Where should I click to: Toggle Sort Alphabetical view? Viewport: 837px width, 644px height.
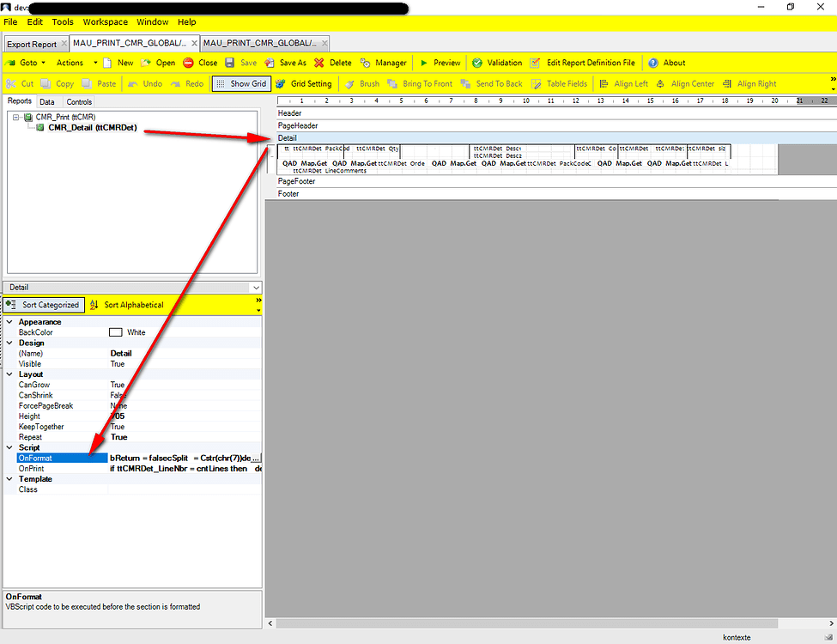pyautogui.click(x=126, y=305)
